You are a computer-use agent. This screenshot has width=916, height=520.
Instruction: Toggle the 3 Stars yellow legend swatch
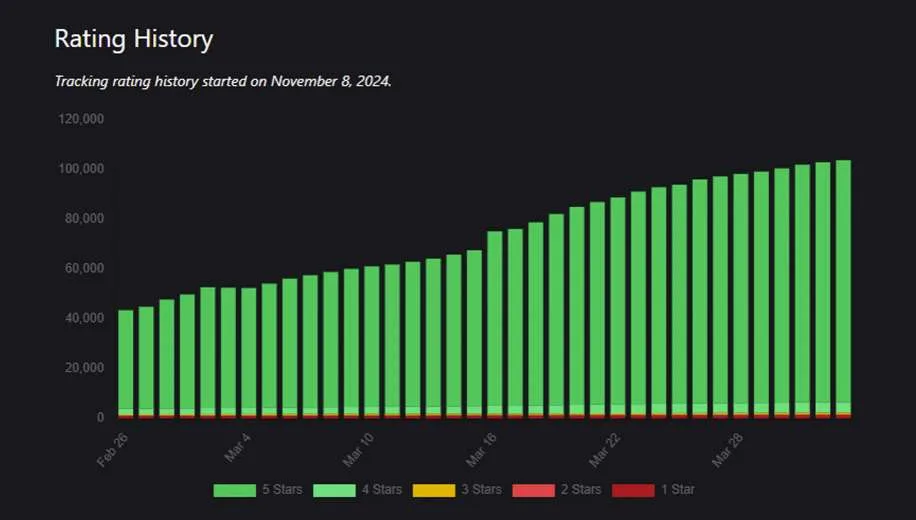pos(433,490)
